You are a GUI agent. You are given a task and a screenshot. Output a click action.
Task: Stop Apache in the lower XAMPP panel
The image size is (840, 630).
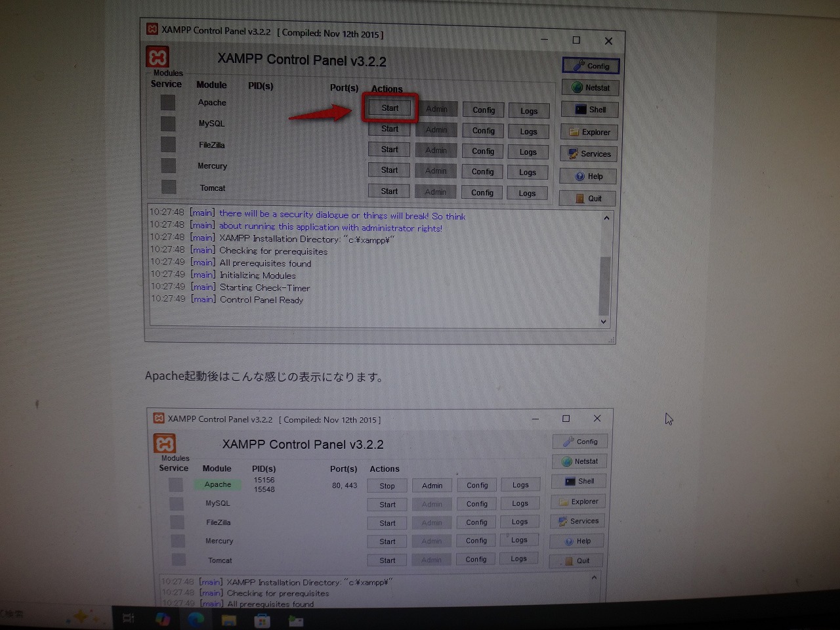pos(387,486)
